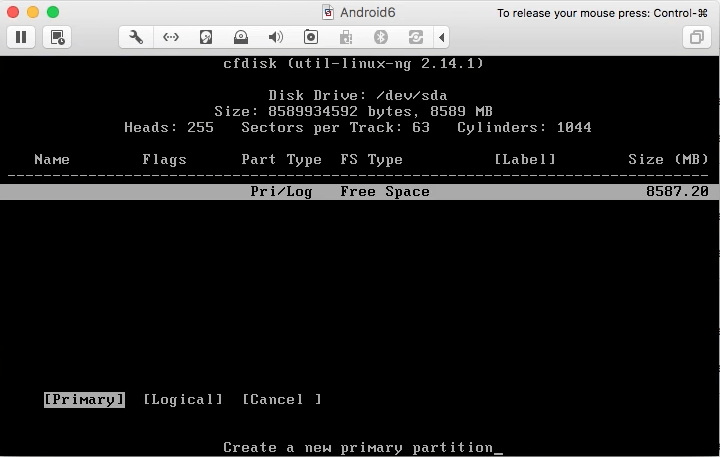Viewport: 720px width, 457px height.
Task: Click the camera device icon
Action: [311, 37]
